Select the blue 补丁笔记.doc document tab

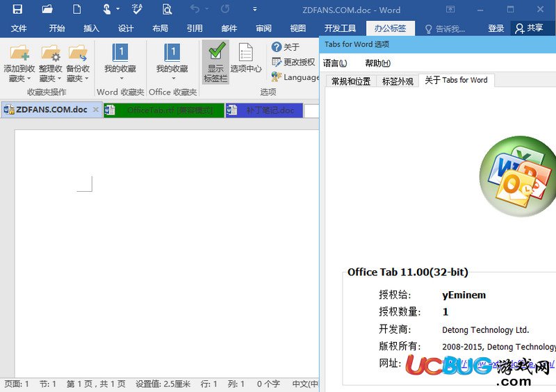tap(264, 111)
